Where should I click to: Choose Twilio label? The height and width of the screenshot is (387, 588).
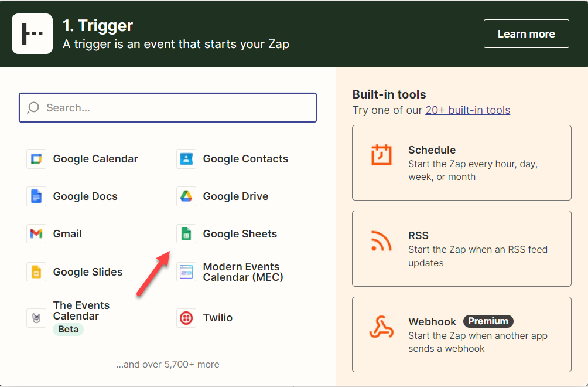[x=217, y=318]
